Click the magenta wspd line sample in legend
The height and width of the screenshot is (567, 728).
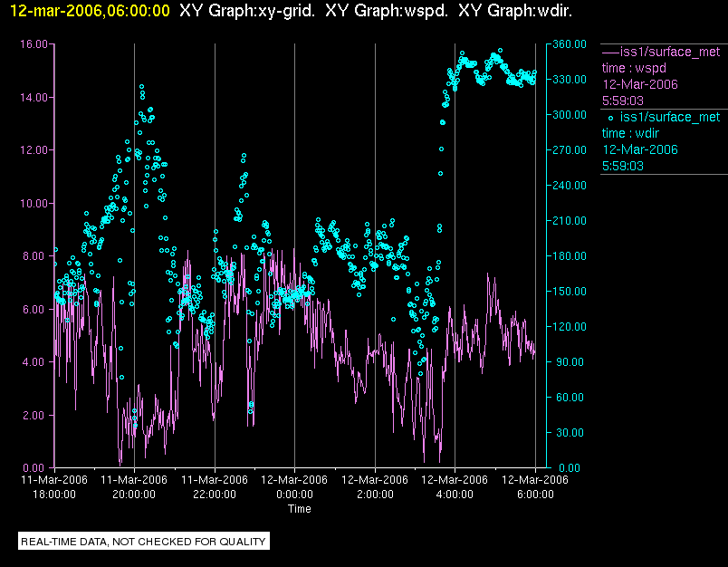(609, 52)
